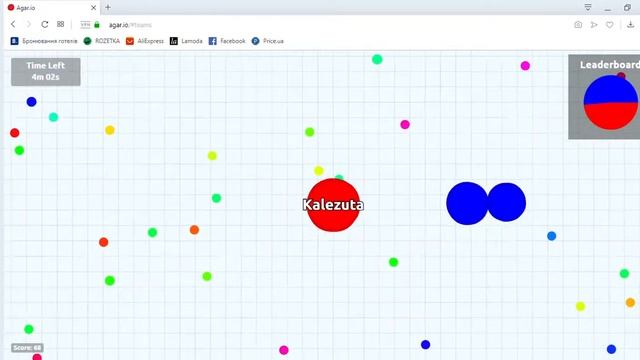Close the Agar.io tab
Viewport: 640px width, 360px height.
pos(93,7)
